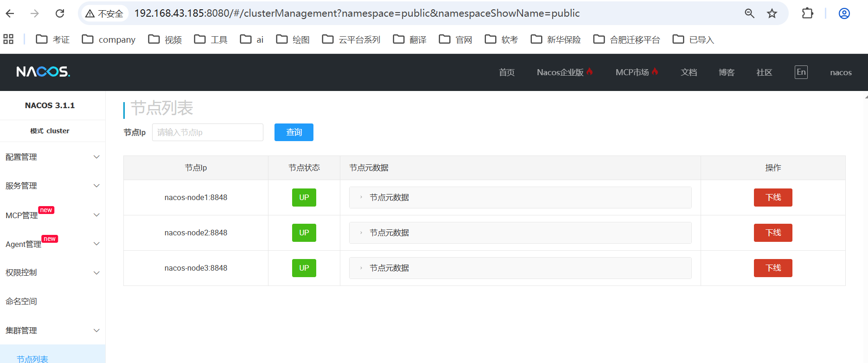Open MCP市场 in the top navigation
Viewport: 868px width, 363px height.
tap(637, 72)
